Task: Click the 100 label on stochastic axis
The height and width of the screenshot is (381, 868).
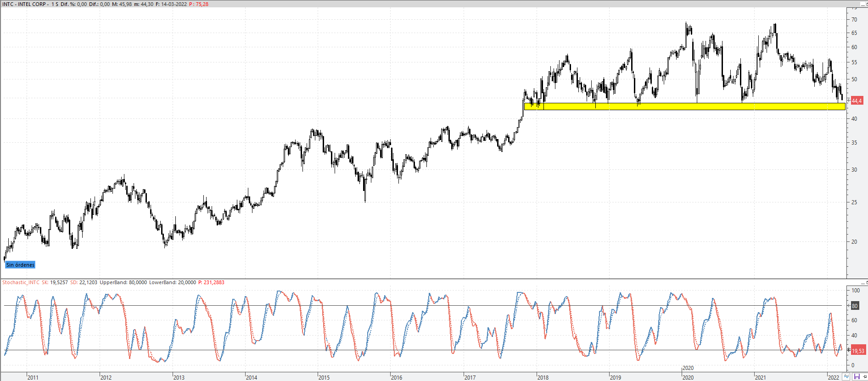Action: click(x=856, y=291)
